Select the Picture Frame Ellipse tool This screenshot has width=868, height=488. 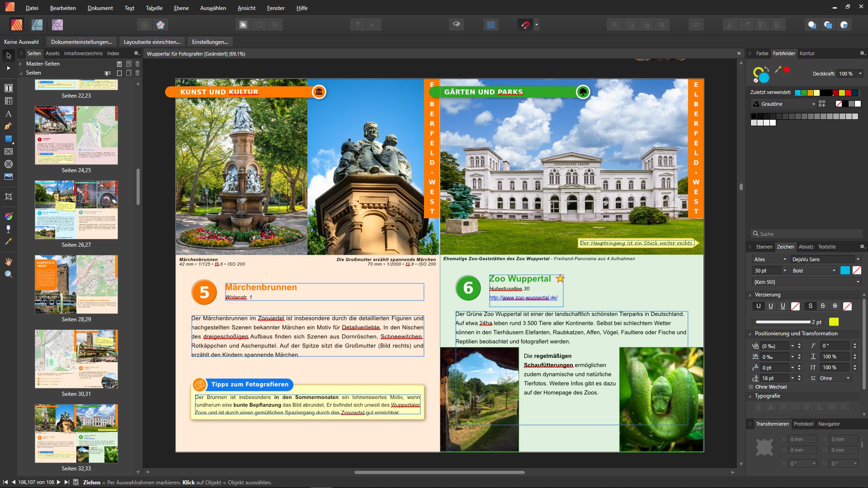[x=8, y=164]
